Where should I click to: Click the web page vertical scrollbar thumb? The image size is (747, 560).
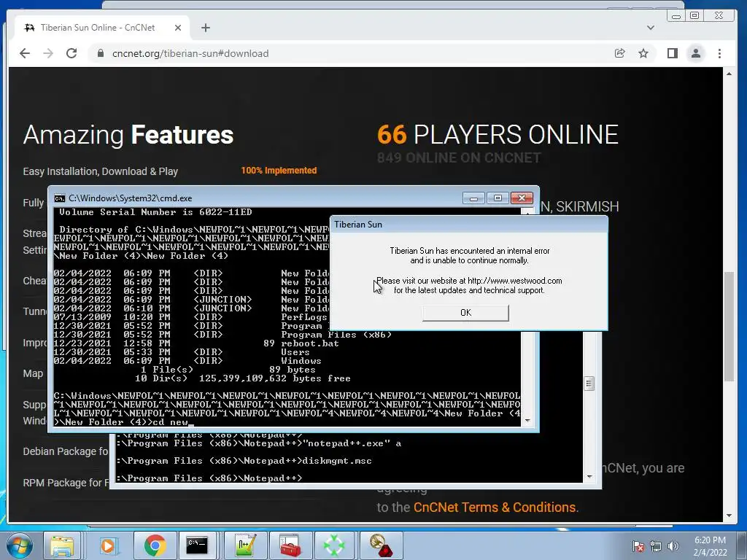pos(729,326)
